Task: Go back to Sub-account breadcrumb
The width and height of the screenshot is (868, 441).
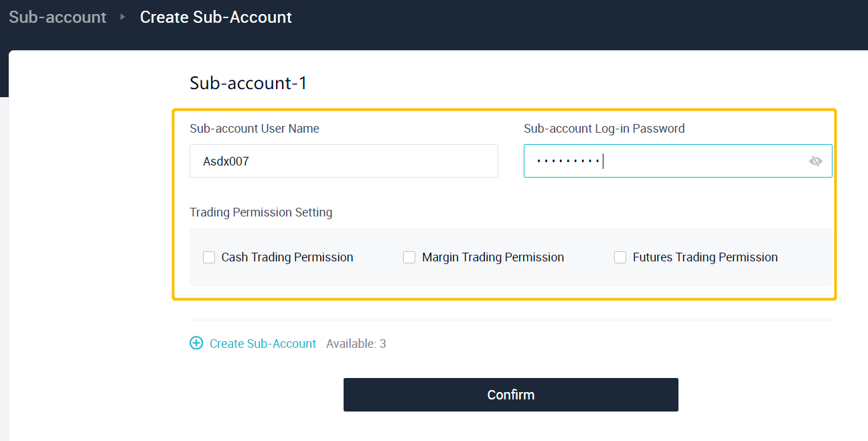Action: tap(58, 17)
